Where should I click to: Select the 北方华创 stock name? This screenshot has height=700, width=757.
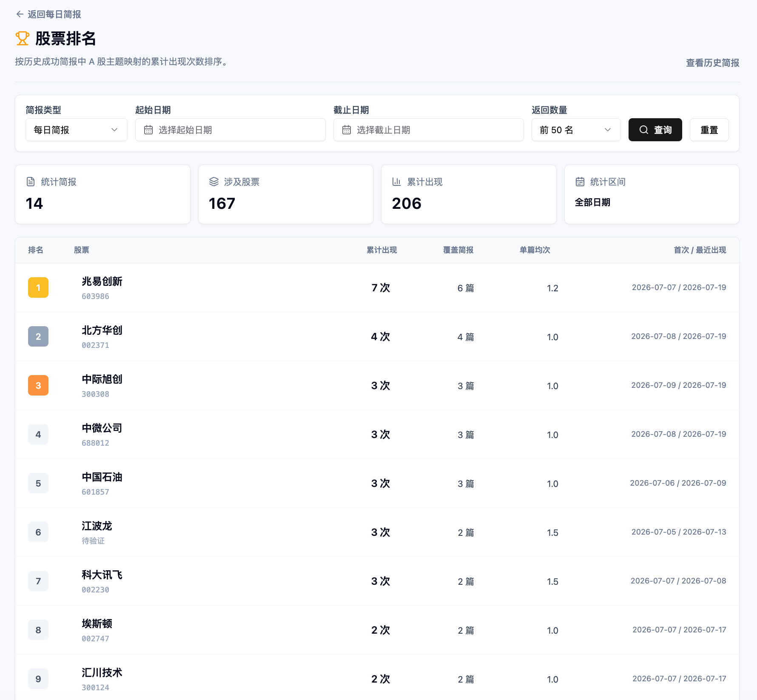pos(102,330)
